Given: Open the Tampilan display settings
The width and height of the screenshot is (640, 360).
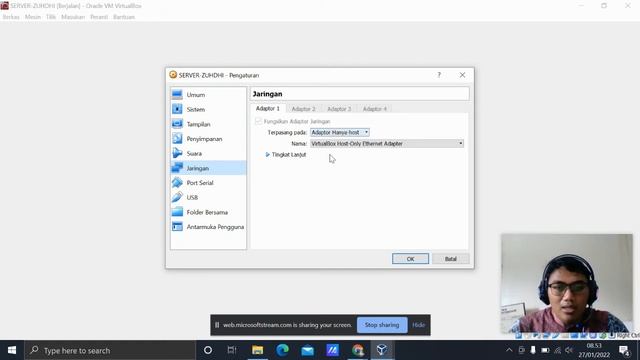Looking at the screenshot, I should 208,124.
